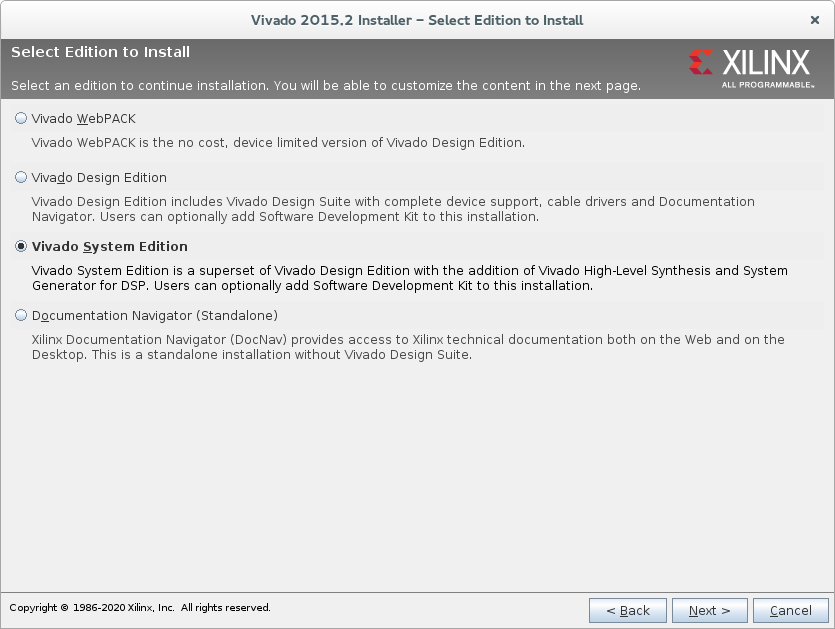Select Documentation Navigator (Standalone) option
Viewport: 835px width, 629px height.
tap(21, 315)
